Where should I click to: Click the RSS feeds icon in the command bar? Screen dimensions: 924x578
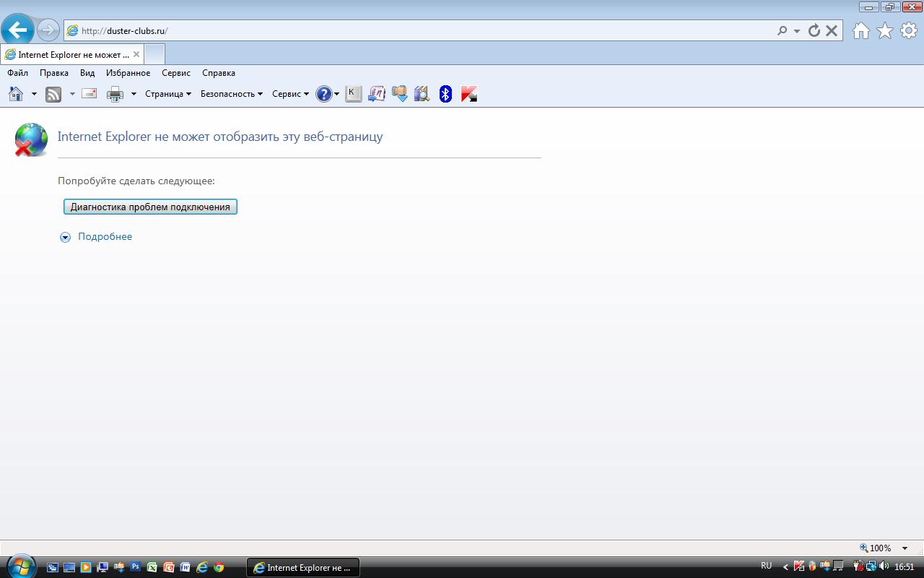[53, 94]
